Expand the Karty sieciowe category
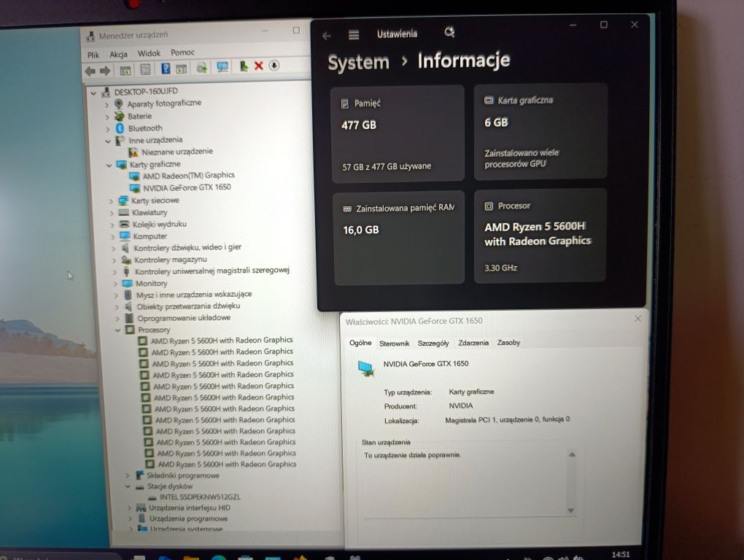This screenshot has height=560, width=744. pyautogui.click(x=111, y=201)
